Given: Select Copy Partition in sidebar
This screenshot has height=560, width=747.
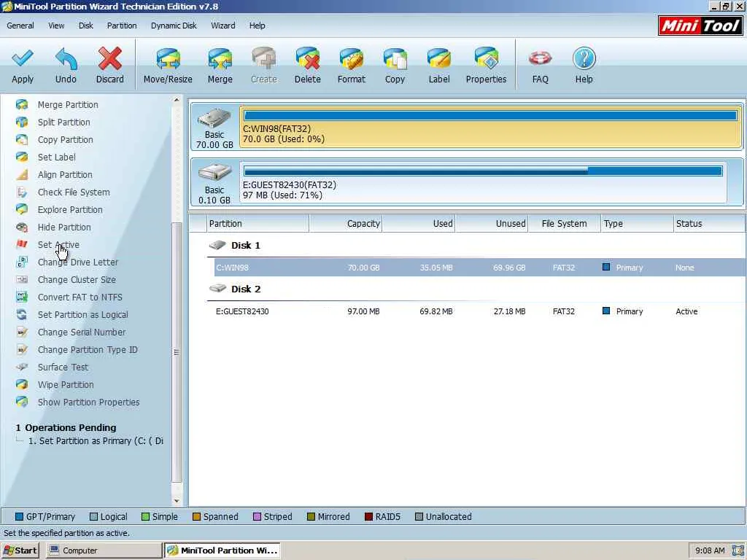Looking at the screenshot, I should (x=65, y=140).
